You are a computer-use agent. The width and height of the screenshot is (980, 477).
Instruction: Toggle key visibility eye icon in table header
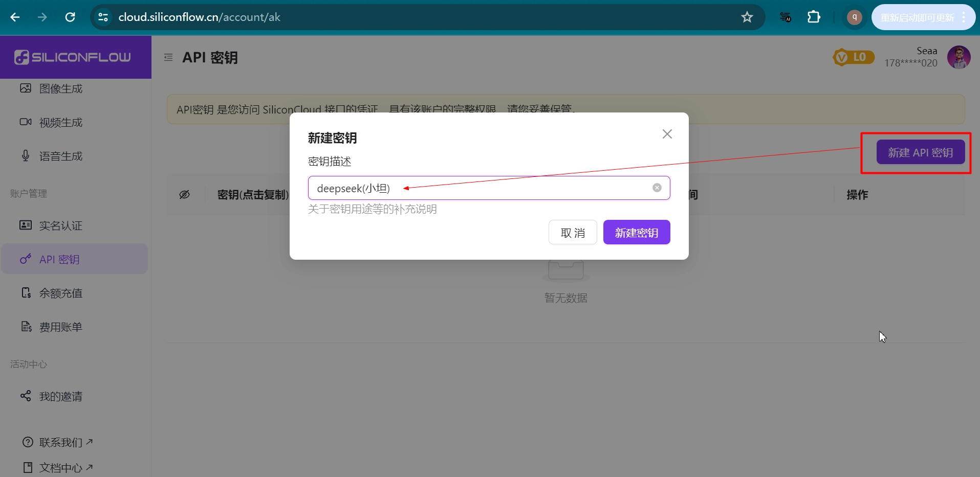[185, 195]
